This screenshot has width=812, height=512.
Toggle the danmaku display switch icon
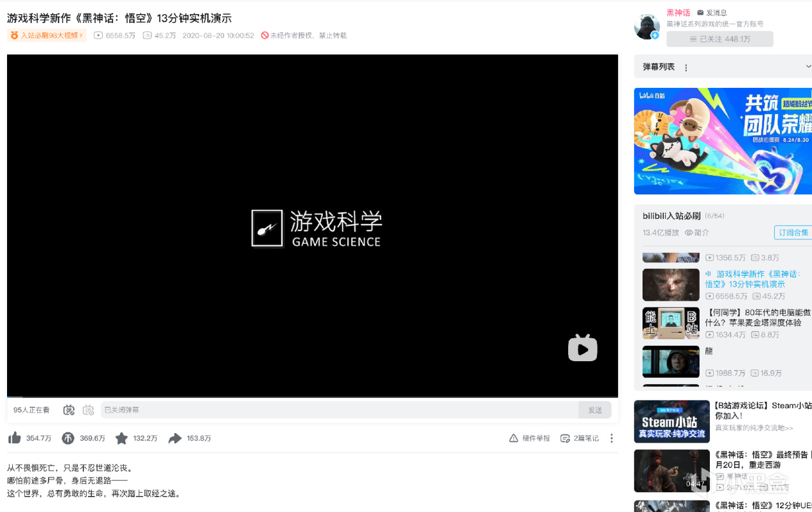[69, 410]
